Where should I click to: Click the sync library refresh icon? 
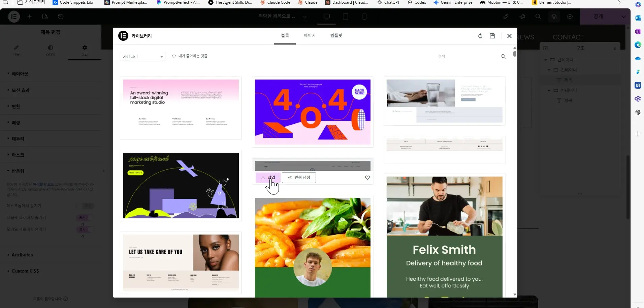point(480,36)
